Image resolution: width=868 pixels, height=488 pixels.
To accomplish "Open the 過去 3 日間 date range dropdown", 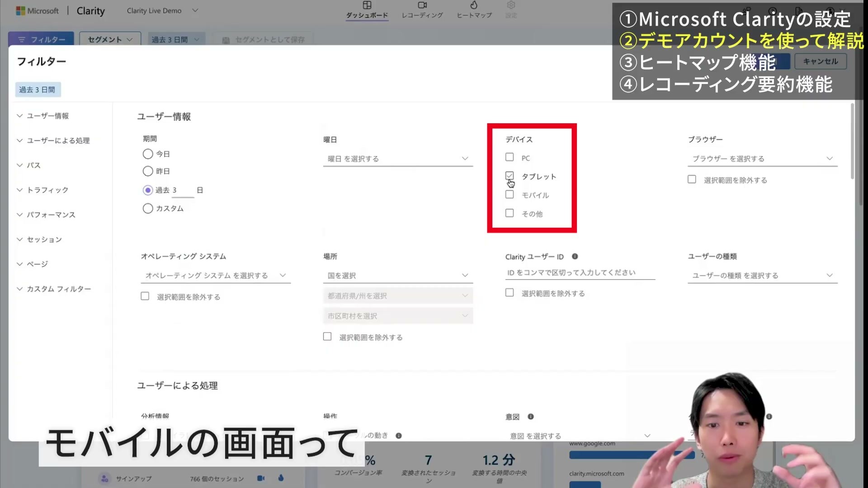I will 175,39.
